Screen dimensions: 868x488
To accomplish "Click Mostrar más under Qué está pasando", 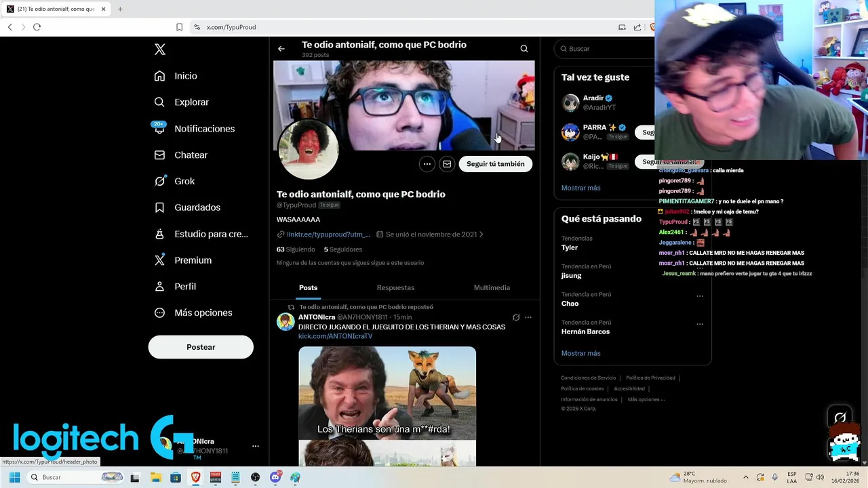I will (x=580, y=353).
